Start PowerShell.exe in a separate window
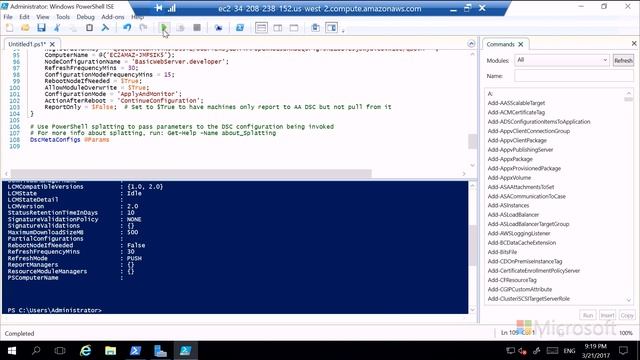The height and width of the screenshot is (360, 640). coord(240,28)
